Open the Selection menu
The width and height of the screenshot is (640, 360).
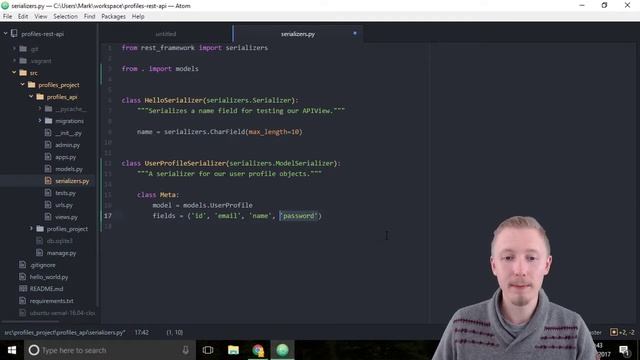click(x=65, y=16)
